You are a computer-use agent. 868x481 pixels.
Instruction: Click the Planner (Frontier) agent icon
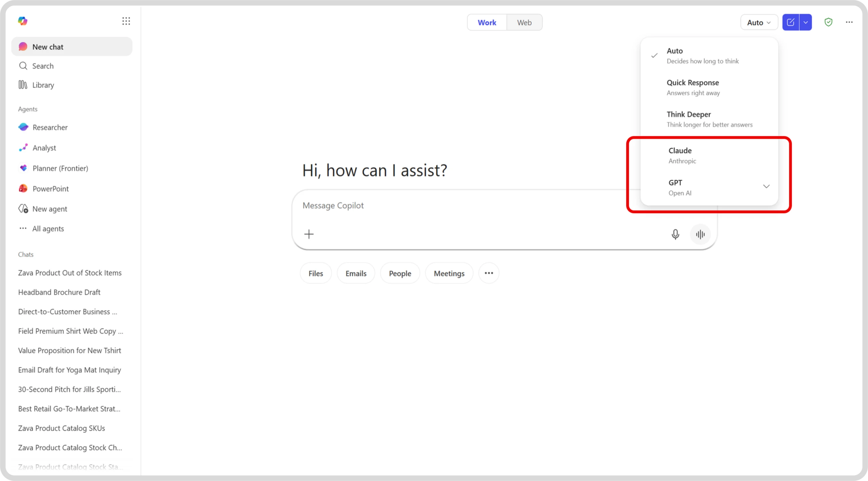pyautogui.click(x=23, y=168)
